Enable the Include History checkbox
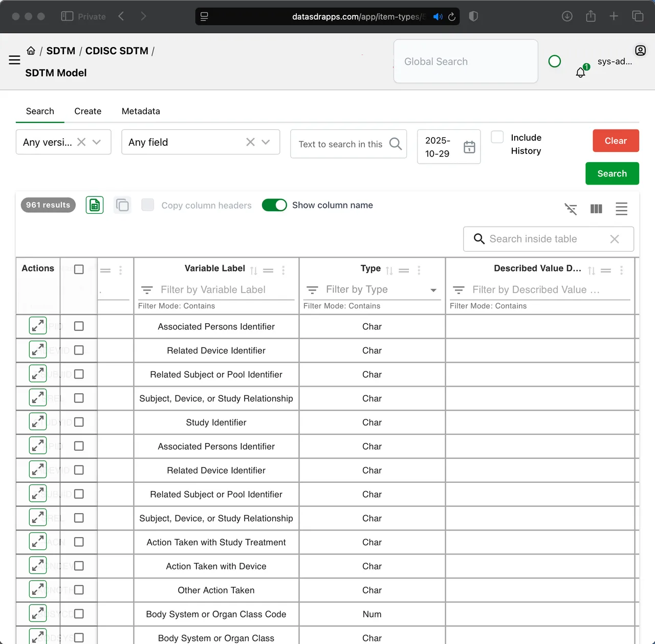The image size is (655, 644). click(x=497, y=137)
